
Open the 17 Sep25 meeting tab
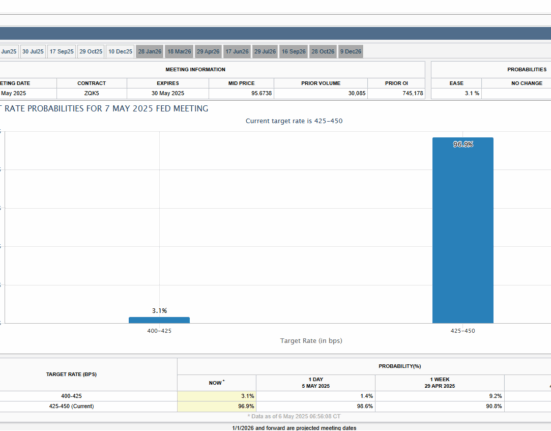[61, 52]
